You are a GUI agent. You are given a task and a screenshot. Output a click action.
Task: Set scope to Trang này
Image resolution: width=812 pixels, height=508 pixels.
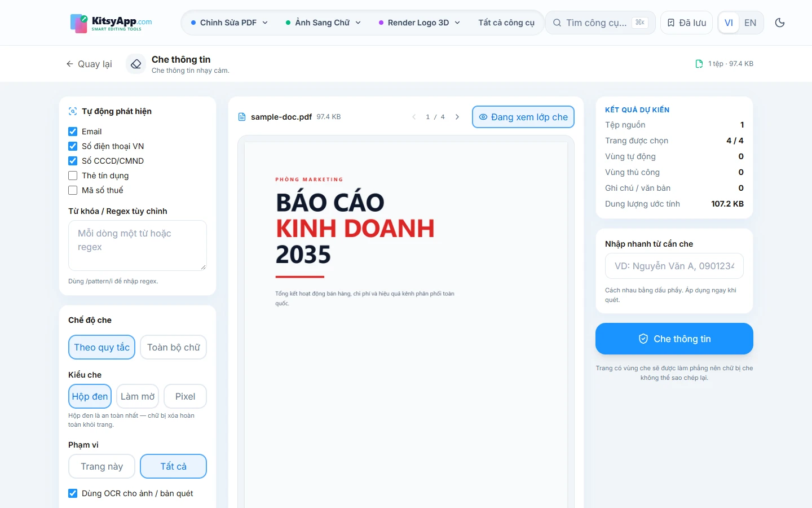(x=101, y=466)
